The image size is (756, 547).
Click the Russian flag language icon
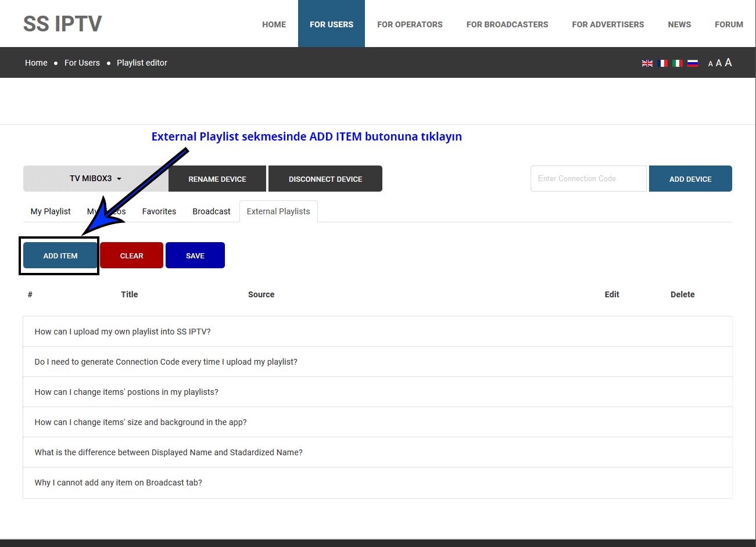click(693, 63)
